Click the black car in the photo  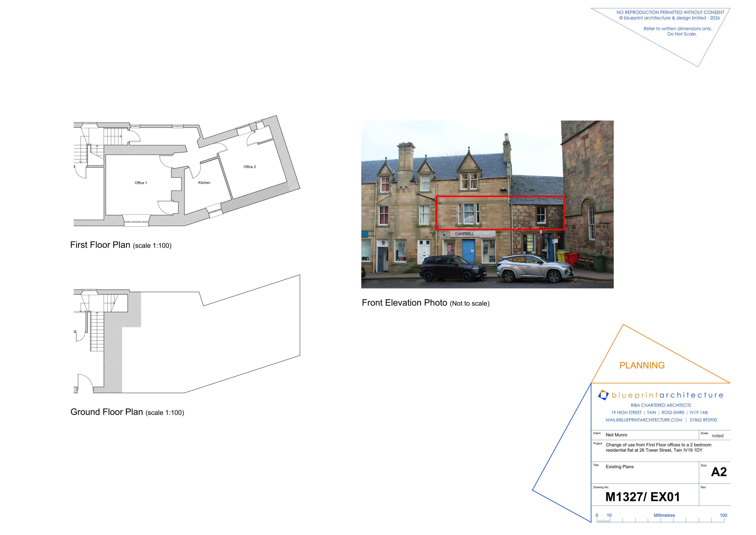pyautogui.click(x=453, y=268)
